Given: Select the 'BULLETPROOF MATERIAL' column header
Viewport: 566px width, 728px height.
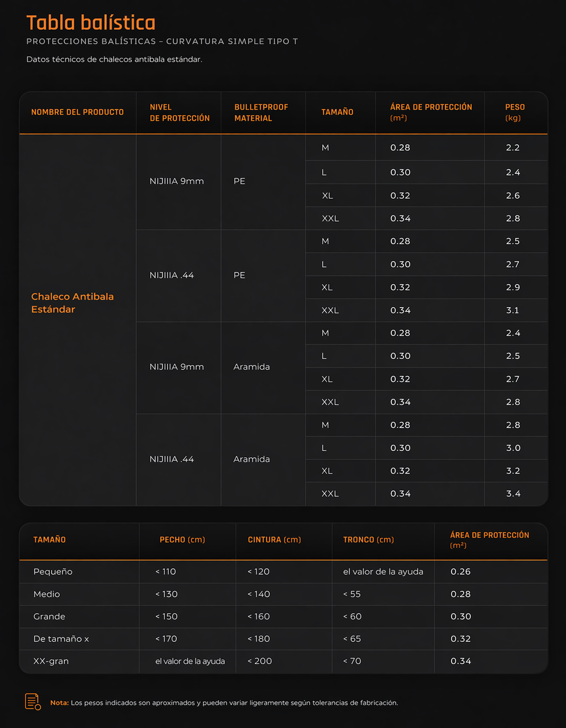Looking at the screenshot, I should coord(261,113).
